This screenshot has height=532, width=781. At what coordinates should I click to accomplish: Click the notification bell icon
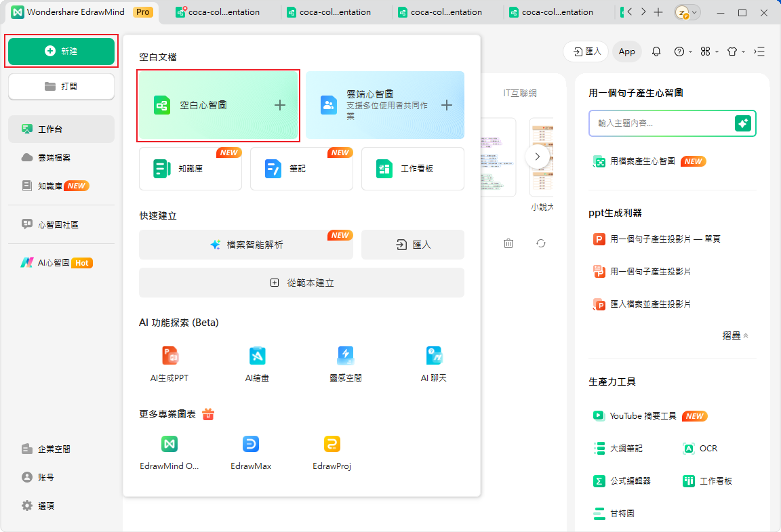[x=656, y=51]
